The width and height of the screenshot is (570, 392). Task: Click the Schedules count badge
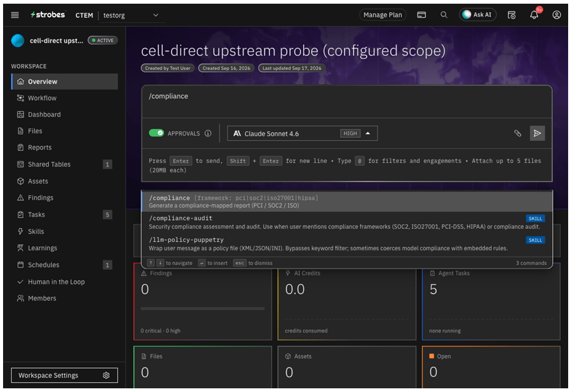point(107,265)
